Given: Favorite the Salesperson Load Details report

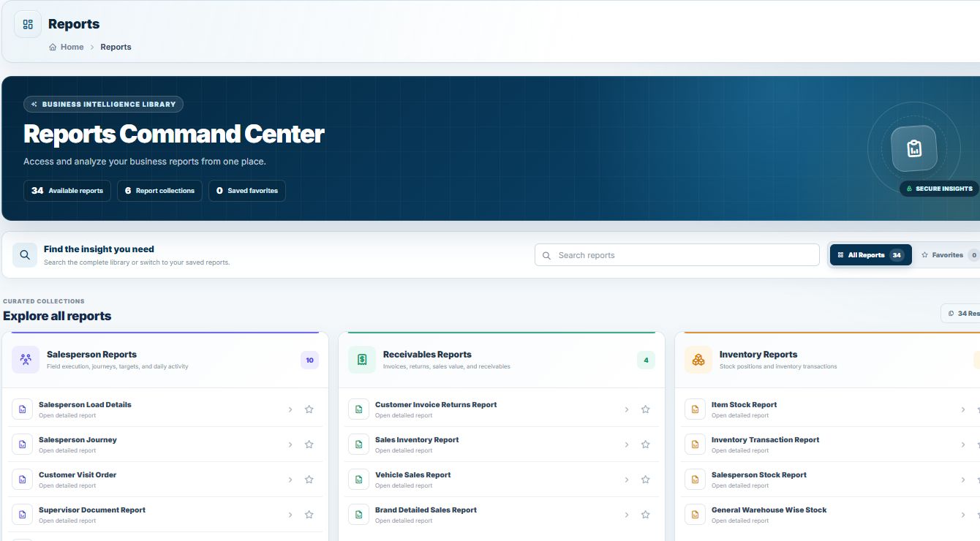Looking at the screenshot, I should pyautogui.click(x=309, y=409).
